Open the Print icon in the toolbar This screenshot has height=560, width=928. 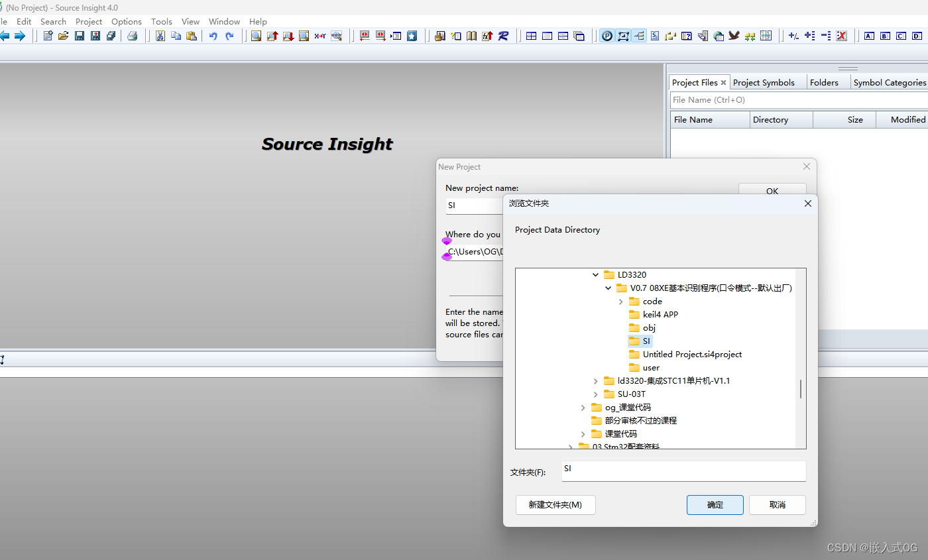(x=132, y=36)
